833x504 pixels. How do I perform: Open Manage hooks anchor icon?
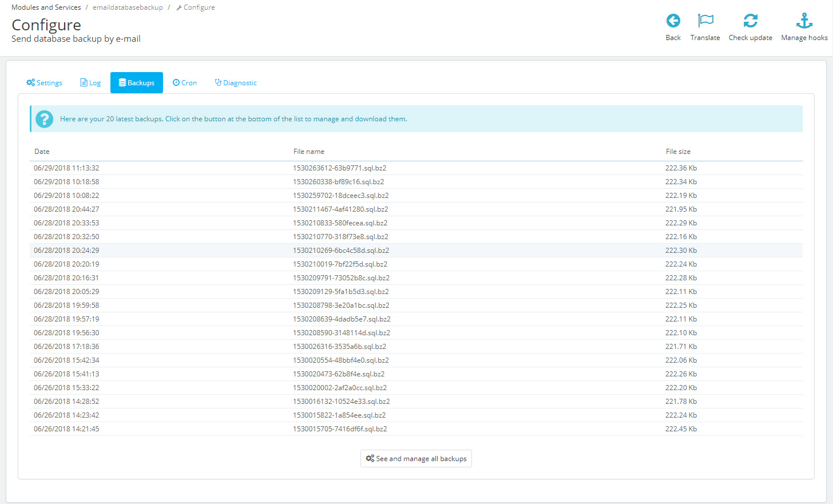pos(804,21)
